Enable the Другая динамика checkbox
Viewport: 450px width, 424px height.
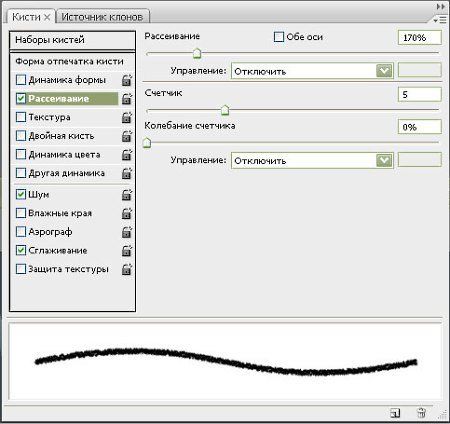click(x=21, y=173)
